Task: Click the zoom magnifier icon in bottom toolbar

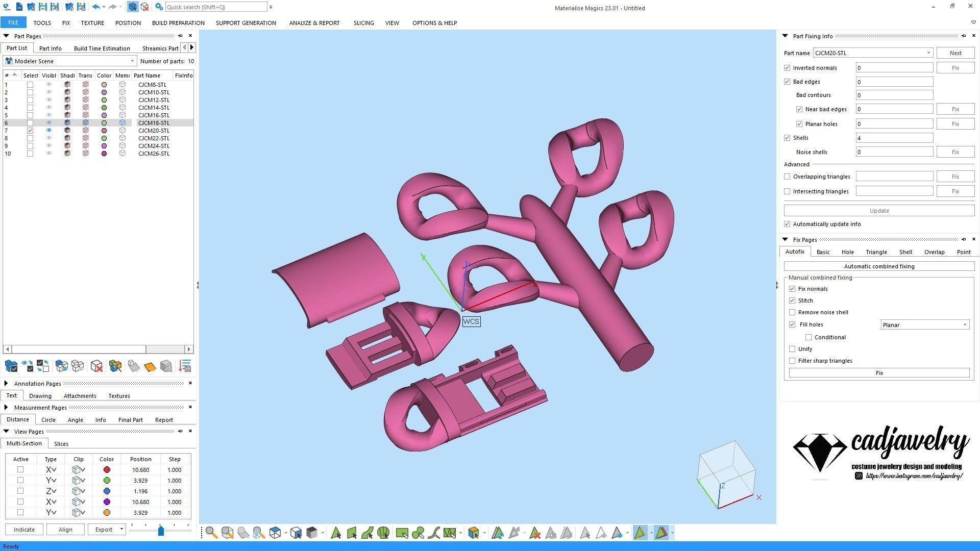Action: [x=211, y=533]
